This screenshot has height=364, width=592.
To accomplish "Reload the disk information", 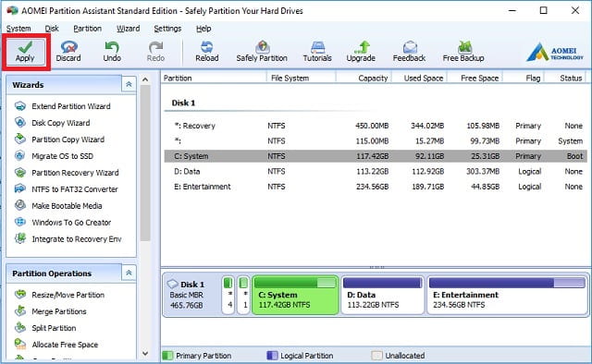I will coord(207,52).
